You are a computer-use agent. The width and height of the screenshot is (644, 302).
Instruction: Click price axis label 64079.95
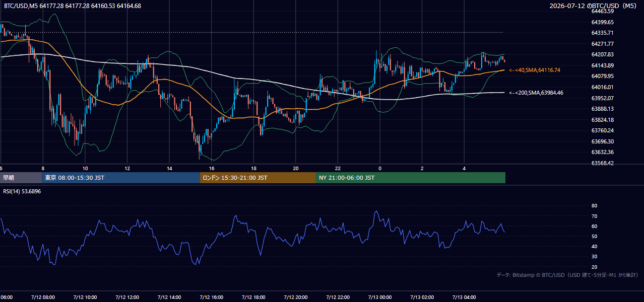[x=602, y=76]
